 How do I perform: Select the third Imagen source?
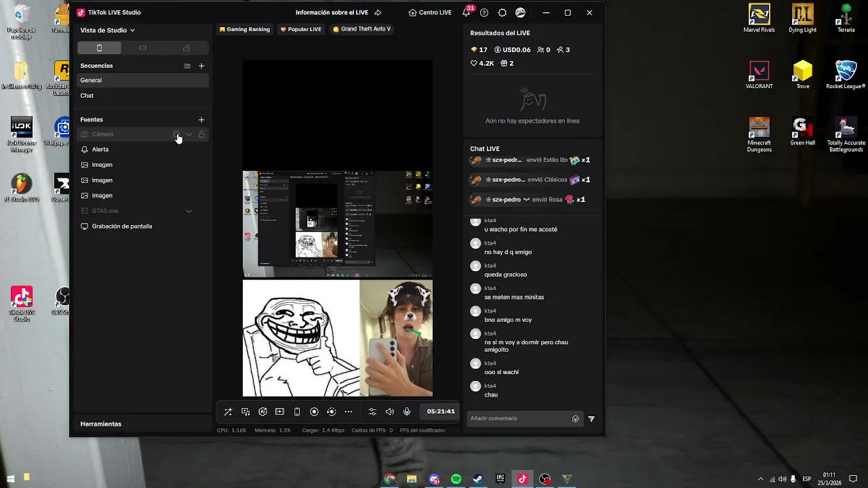click(x=142, y=195)
